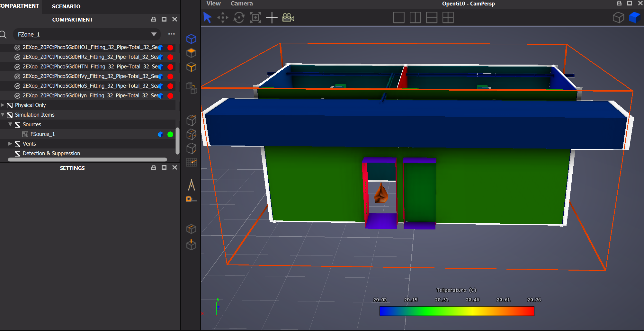
Task: Open the Camera menu
Action: click(241, 4)
